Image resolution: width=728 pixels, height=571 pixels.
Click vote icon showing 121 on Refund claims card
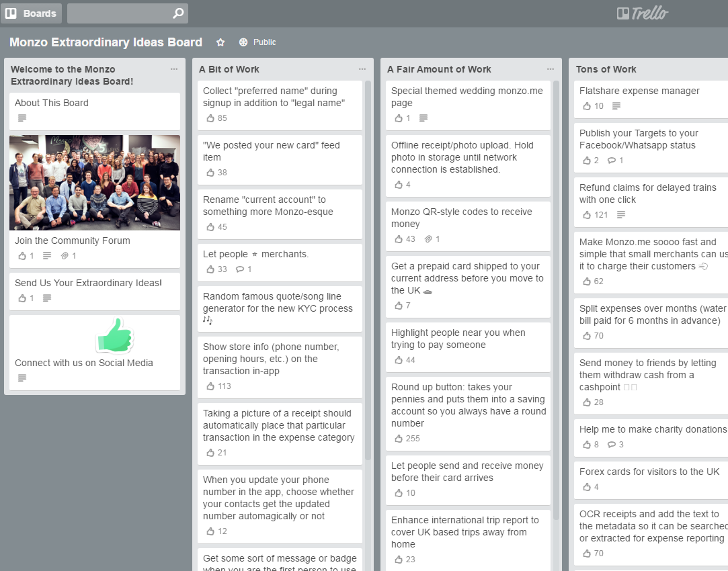click(x=587, y=215)
